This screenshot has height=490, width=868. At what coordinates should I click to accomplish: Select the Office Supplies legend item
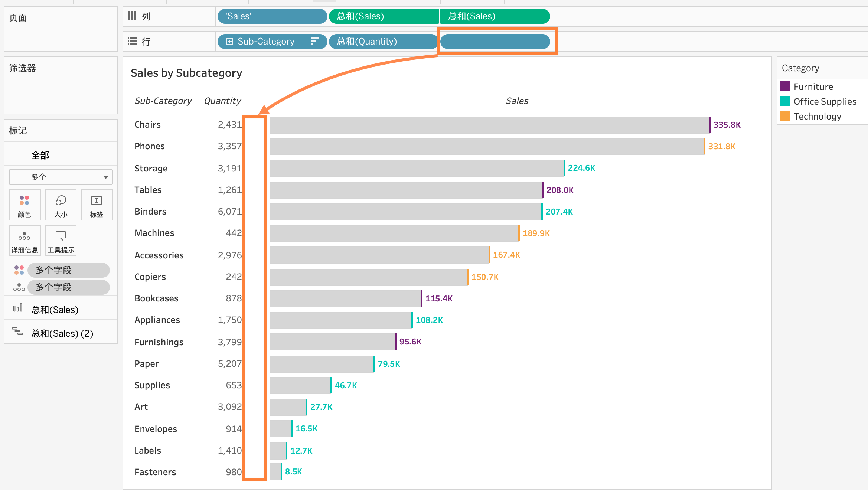pyautogui.click(x=825, y=101)
